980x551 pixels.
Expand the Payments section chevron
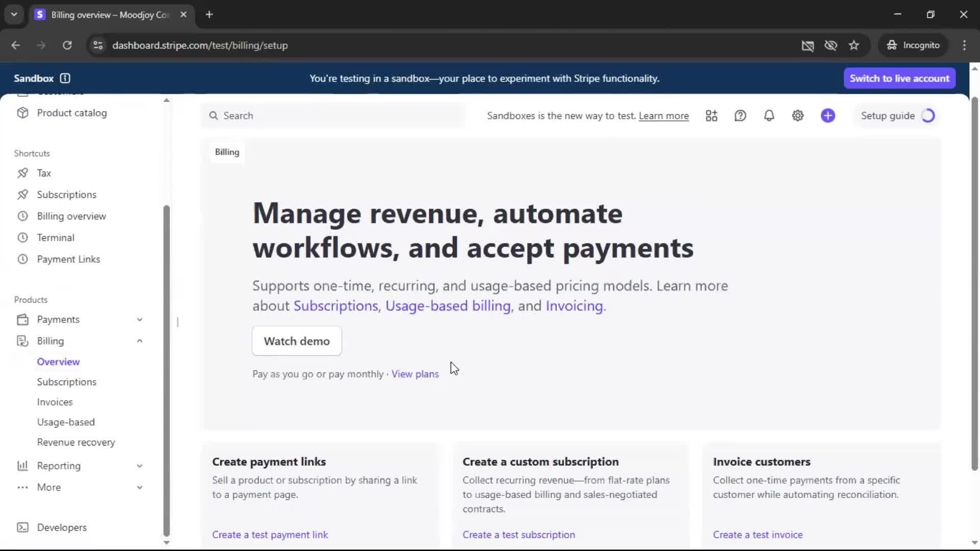[139, 319]
